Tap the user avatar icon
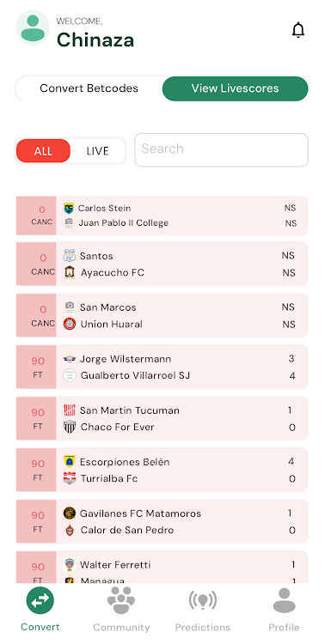325x644 pixels. 33,28
